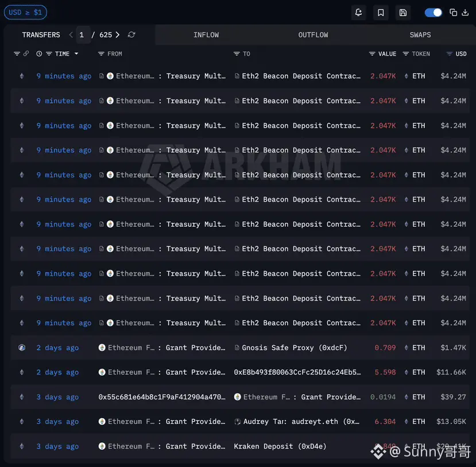Click Ethereum chain icon on Kraken Deposit row

coord(22,446)
